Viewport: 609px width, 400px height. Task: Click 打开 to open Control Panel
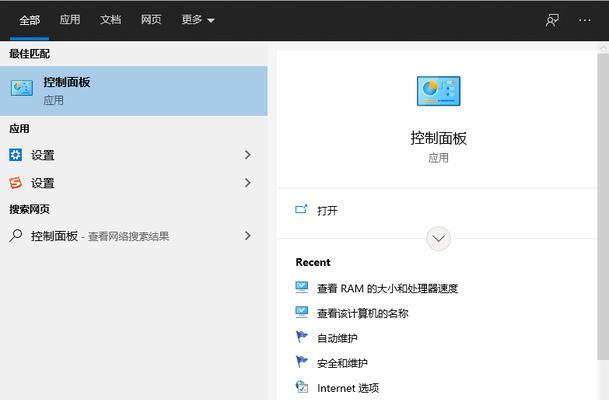click(327, 210)
